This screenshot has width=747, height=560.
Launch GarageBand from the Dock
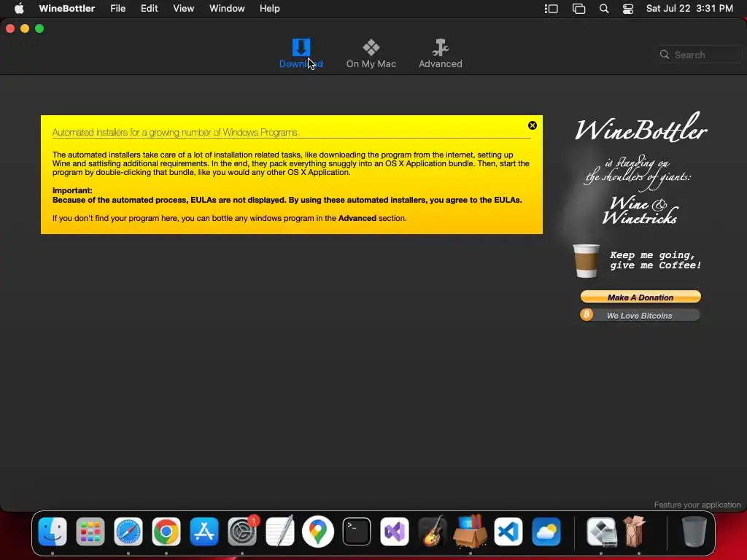(x=433, y=532)
